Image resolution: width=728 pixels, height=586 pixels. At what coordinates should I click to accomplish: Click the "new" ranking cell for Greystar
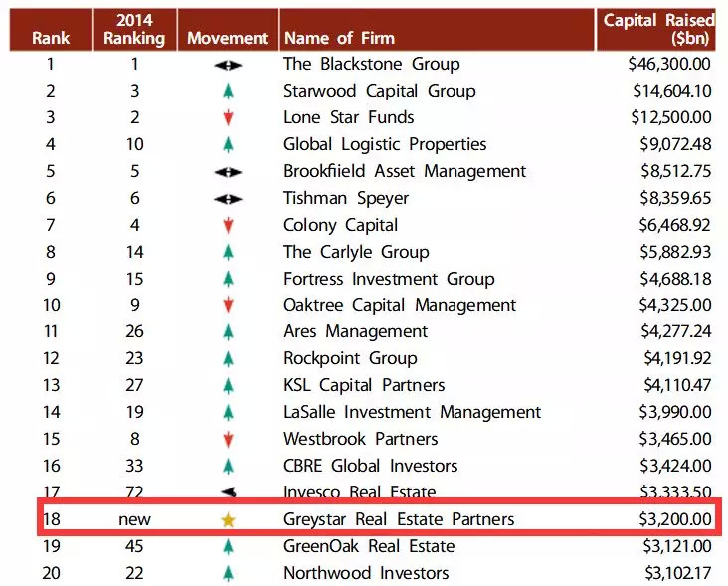click(134, 519)
